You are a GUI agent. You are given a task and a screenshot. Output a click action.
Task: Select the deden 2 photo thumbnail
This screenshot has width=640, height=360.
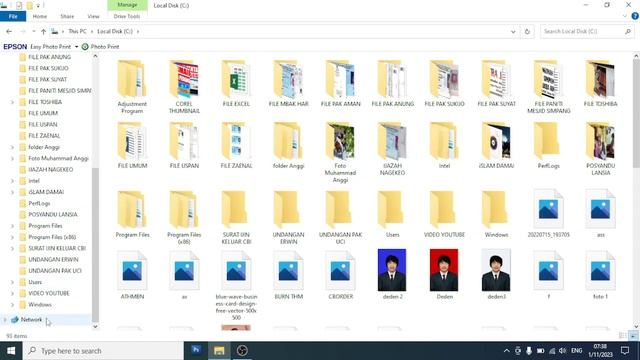point(392,270)
